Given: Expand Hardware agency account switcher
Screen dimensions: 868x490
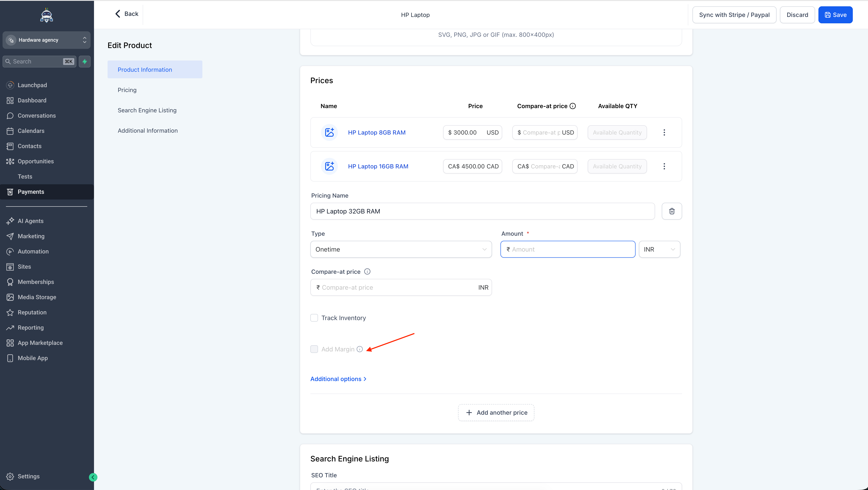Looking at the screenshot, I should click(x=47, y=40).
